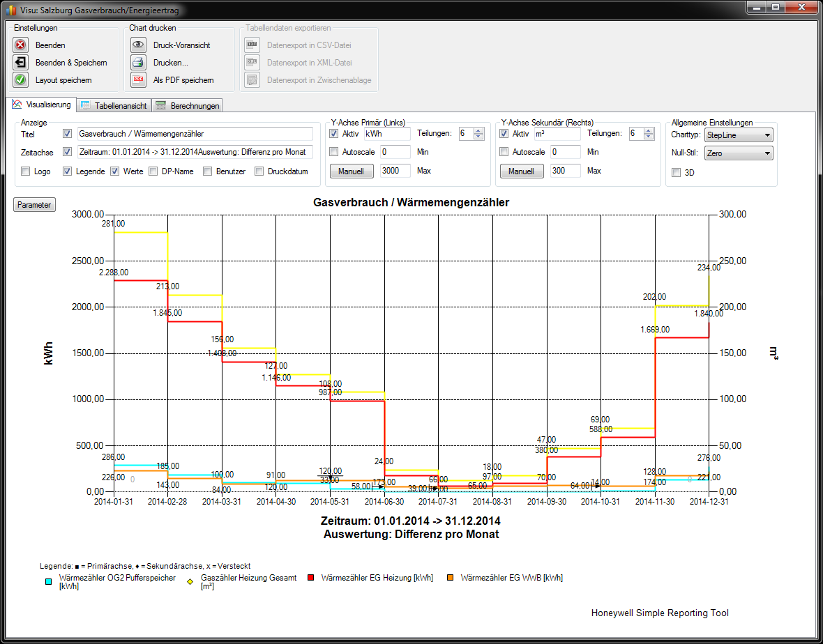
Task: Click the XML-Datei export icon
Action: [252, 63]
